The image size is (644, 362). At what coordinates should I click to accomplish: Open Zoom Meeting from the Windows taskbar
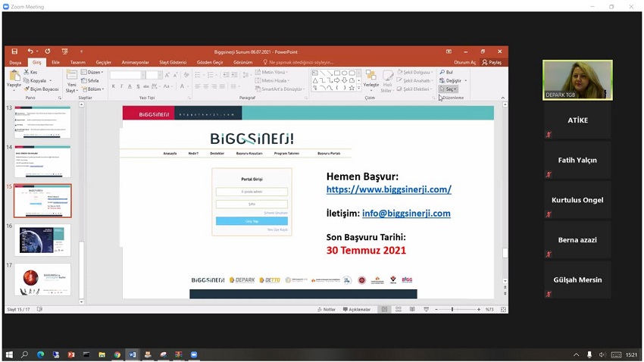tap(194, 354)
